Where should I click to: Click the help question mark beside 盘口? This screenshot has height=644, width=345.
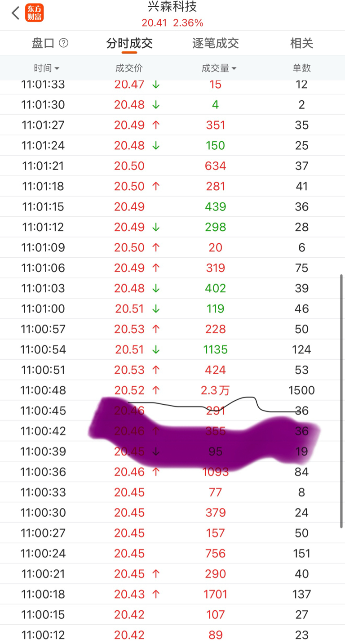pos(64,43)
